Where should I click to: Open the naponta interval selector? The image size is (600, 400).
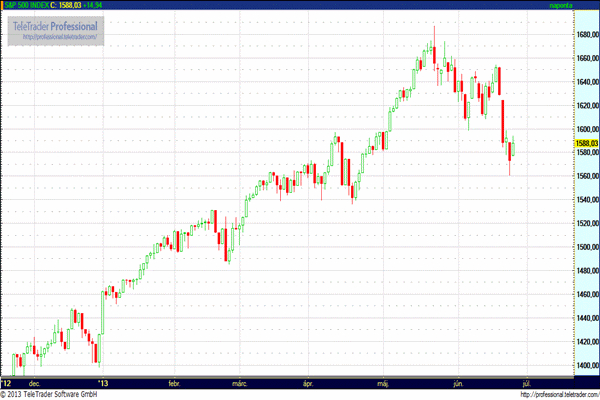point(567,5)
